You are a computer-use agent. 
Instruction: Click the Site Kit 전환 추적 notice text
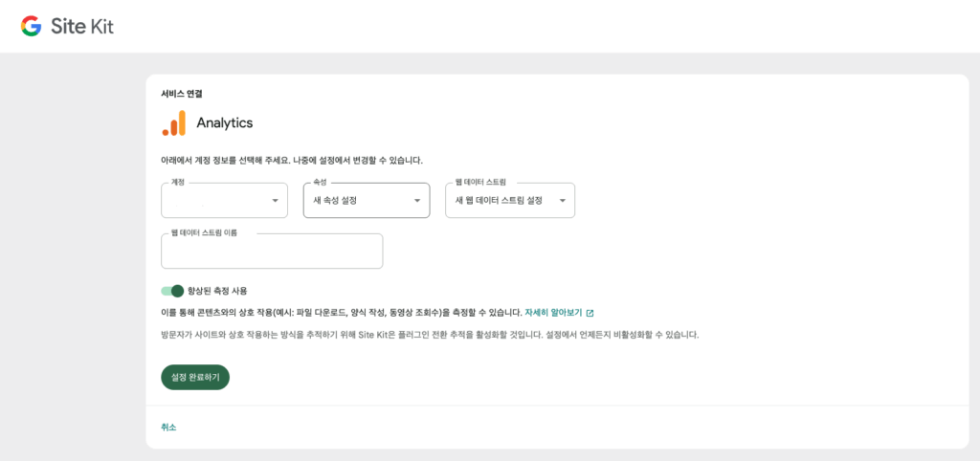[430, 336]
